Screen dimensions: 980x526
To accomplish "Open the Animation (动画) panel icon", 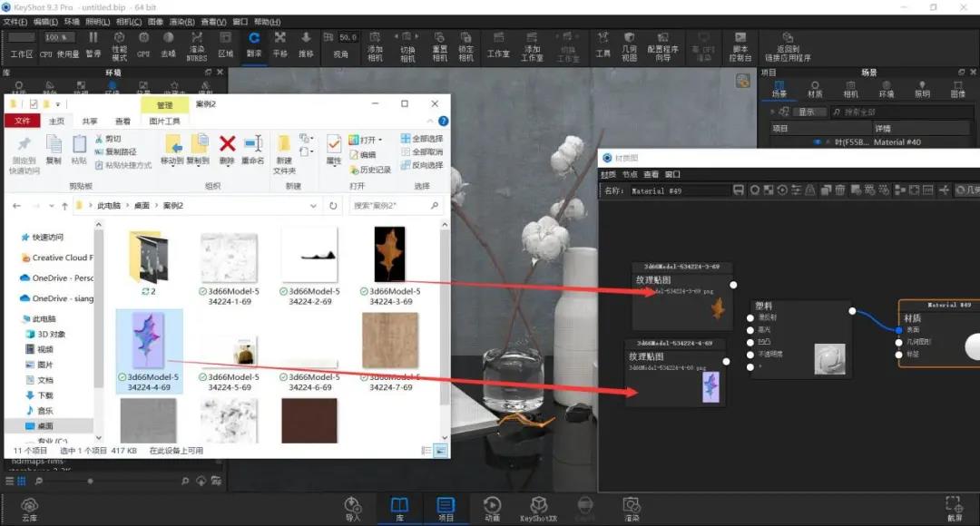I will click(492, 509).
